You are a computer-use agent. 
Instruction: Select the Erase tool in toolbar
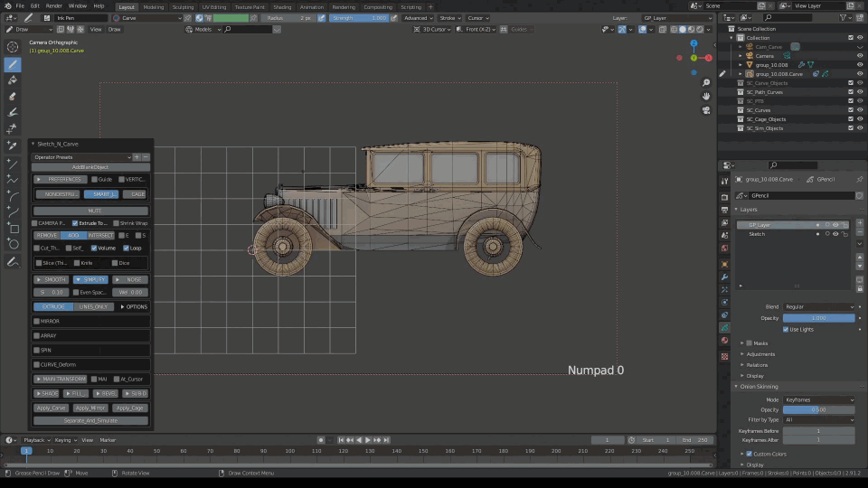(13, 96)
